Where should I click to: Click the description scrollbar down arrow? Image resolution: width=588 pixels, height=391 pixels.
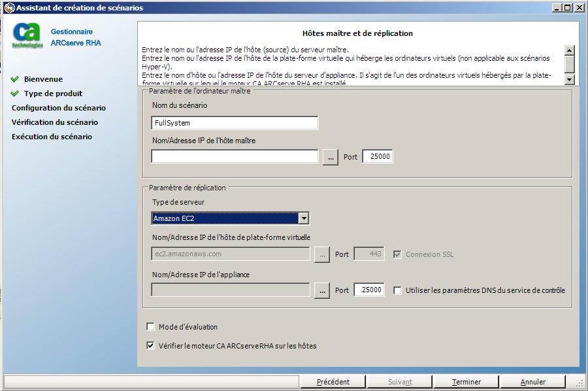pos(569,79)
